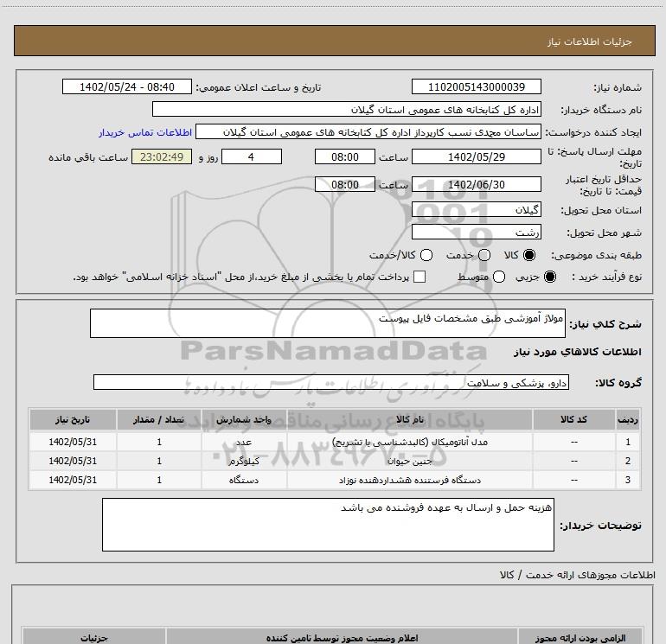The height and width of the screenshot is (644, 666).
Task: Click the شرح کلی نیاز description box
Action: 328,323
